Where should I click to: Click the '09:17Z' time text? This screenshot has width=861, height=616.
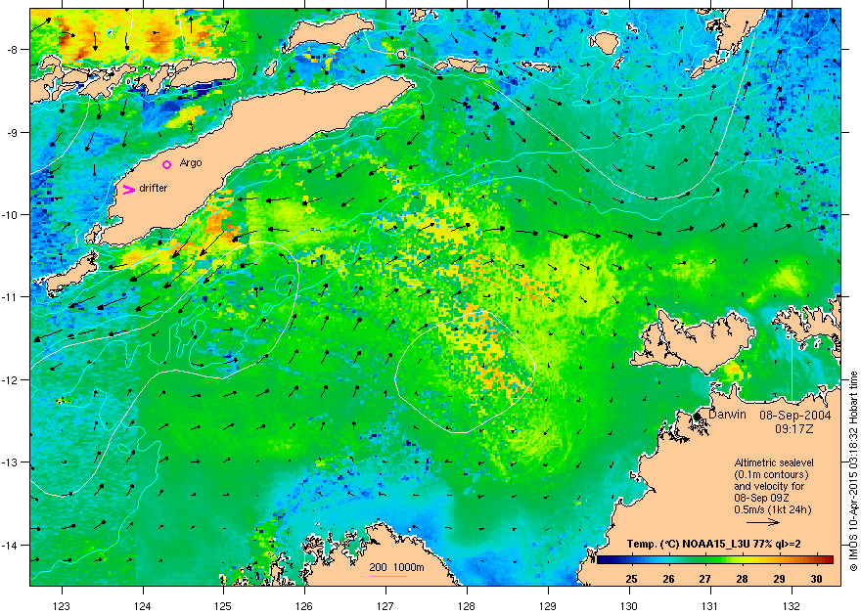[x=794, y=428]
